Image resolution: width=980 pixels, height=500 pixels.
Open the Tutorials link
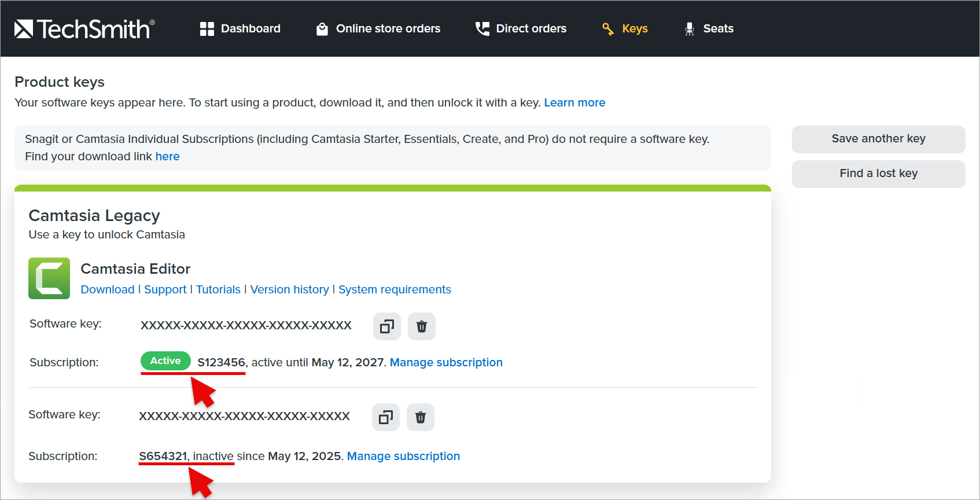click(x=218, y=290)
